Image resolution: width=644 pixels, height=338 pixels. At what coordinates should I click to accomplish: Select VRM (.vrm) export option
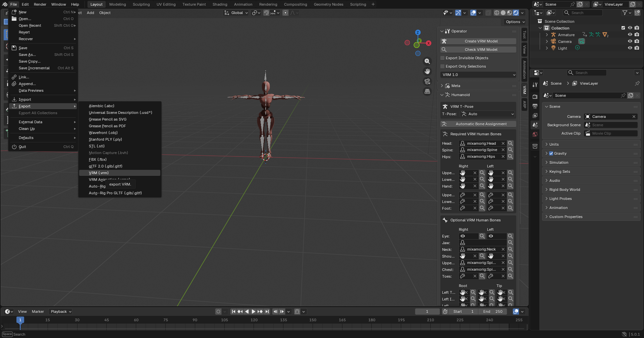[120, 173]
